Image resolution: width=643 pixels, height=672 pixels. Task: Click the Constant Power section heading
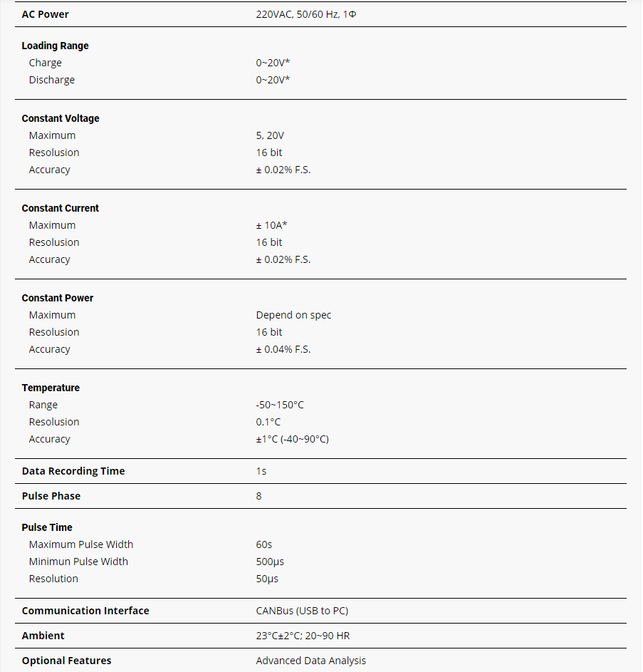point(58,298)
